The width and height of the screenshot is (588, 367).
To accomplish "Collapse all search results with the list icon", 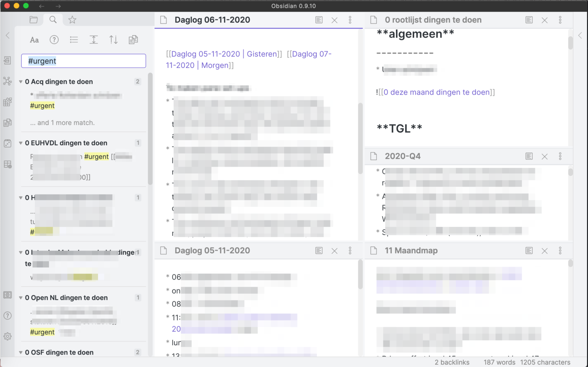I will pos(74,39).
